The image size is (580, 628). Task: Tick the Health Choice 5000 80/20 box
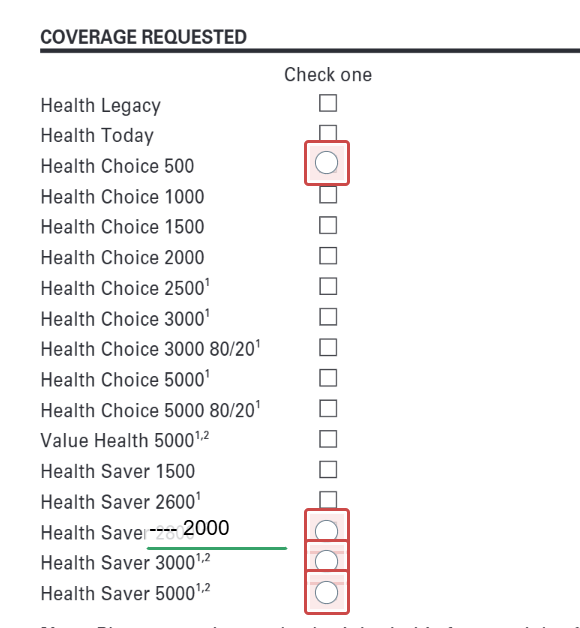point(328,409)
